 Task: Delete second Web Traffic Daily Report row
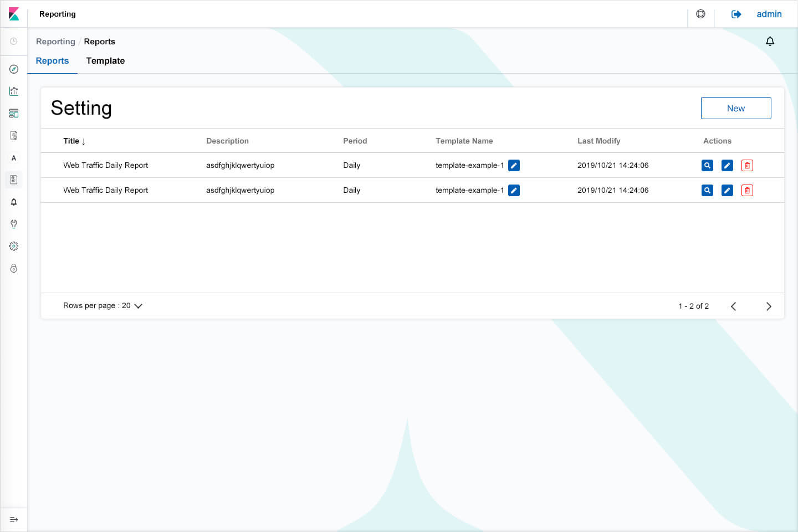point(747,190)
